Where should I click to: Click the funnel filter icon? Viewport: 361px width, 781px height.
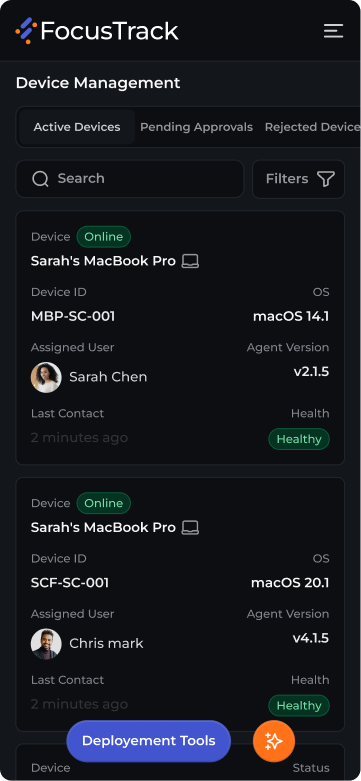pos(326,179)
